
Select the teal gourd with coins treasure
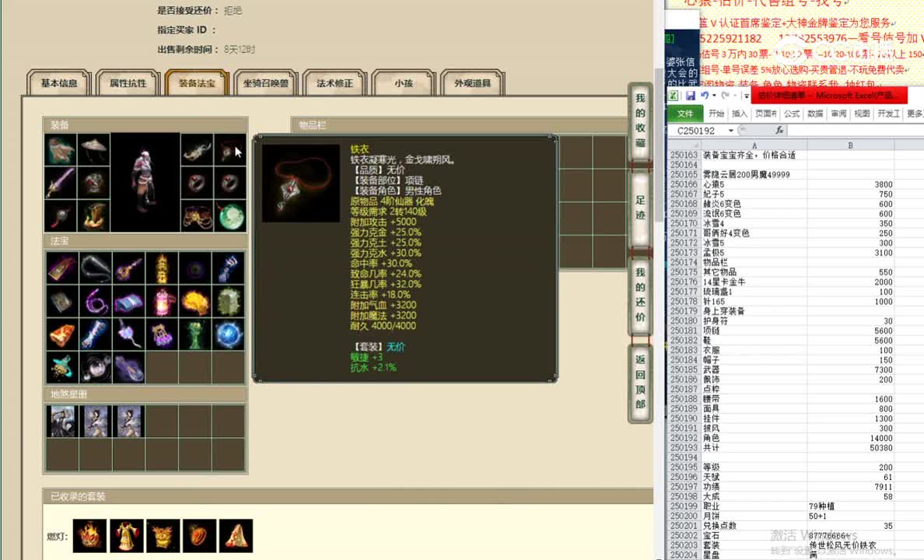pos(62,369)
